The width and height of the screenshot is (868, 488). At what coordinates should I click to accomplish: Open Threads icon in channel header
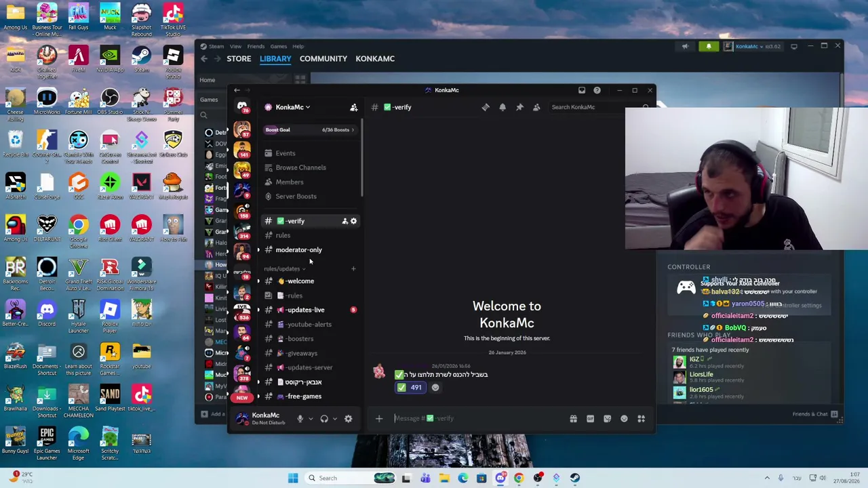(486, 107)
